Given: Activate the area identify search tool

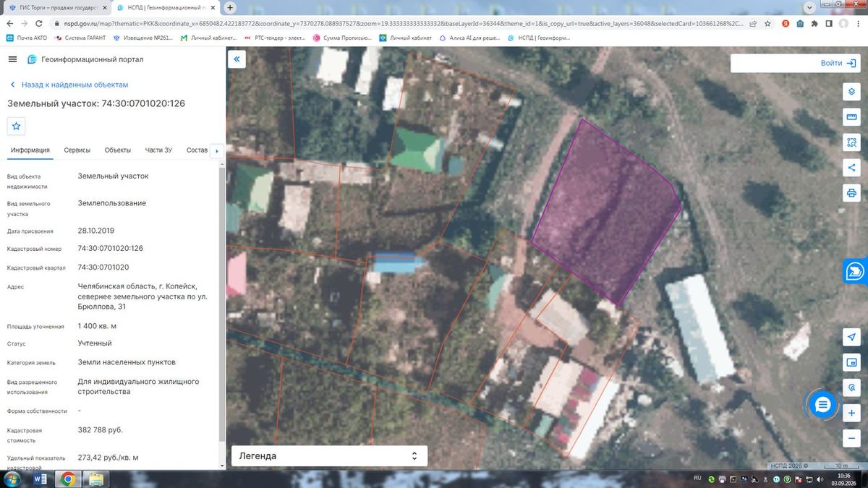Looking at the screenshot, I should 851,142.
